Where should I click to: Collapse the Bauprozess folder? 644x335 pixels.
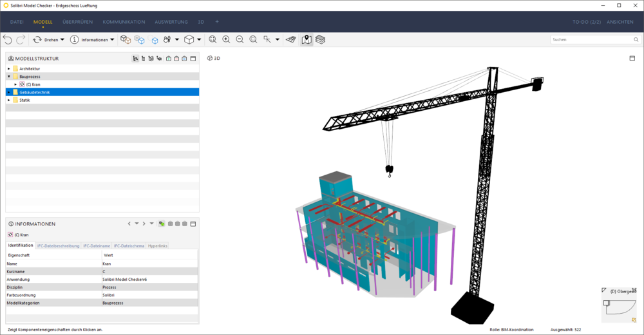(x=9, y=77)
